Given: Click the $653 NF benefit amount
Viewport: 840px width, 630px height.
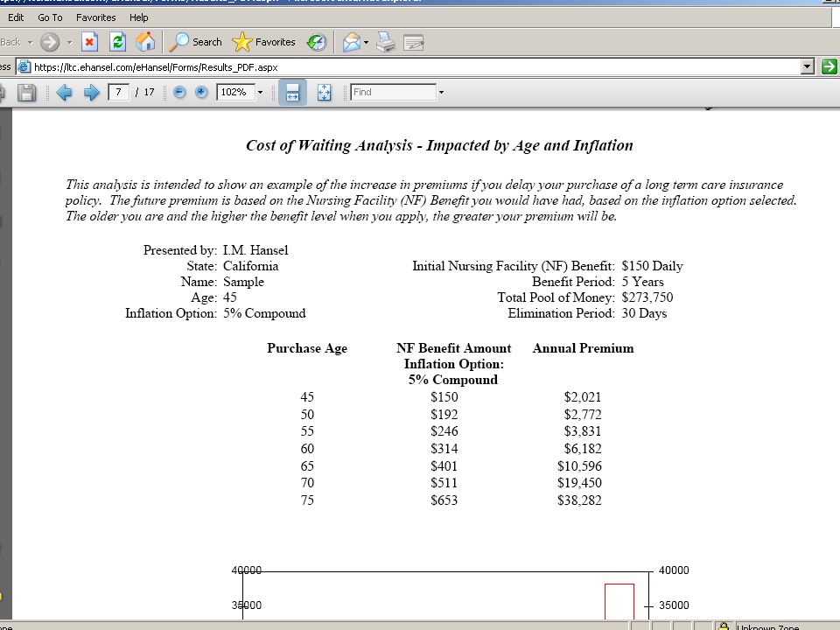Looking at the screenshot, I should point(444,500).
